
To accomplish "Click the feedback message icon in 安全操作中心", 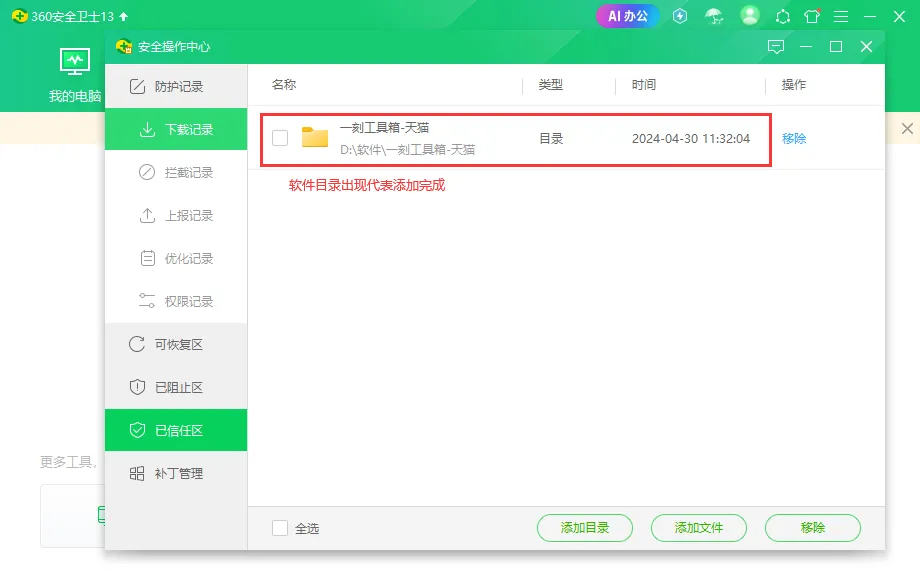I will (x=776, y=47).
